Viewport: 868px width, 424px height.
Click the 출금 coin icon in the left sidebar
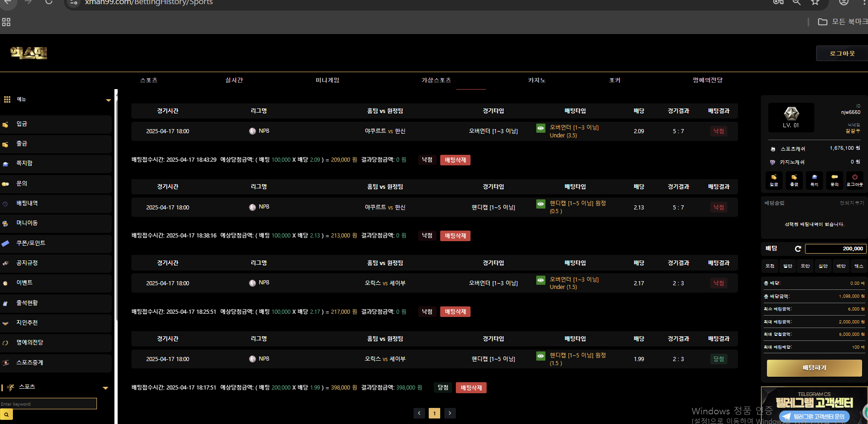pyautogui.click(x=6, y=144)
